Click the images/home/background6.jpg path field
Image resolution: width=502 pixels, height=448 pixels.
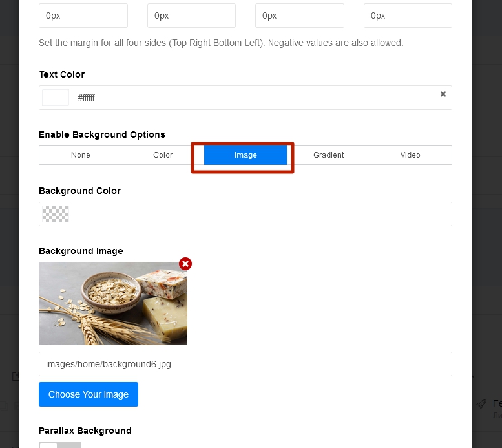click(x=246, y=364)
